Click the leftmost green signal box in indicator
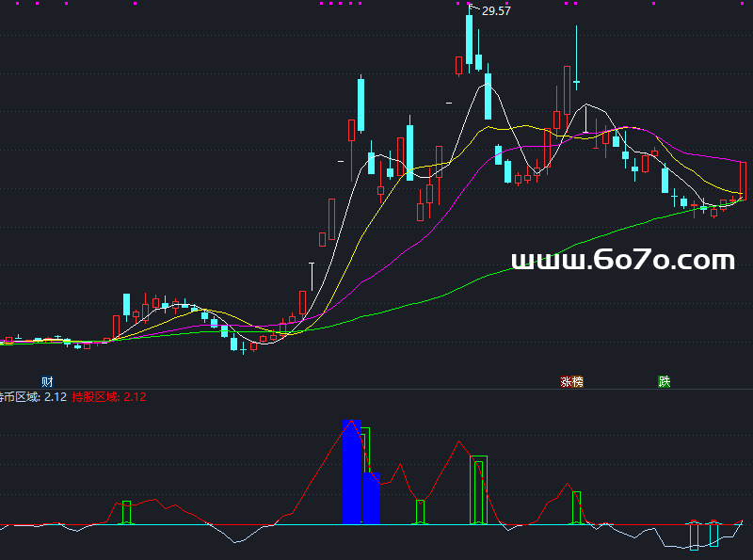The width and height of the screenshot is (753, 560). pyautogui.click(x=126, y=513)
